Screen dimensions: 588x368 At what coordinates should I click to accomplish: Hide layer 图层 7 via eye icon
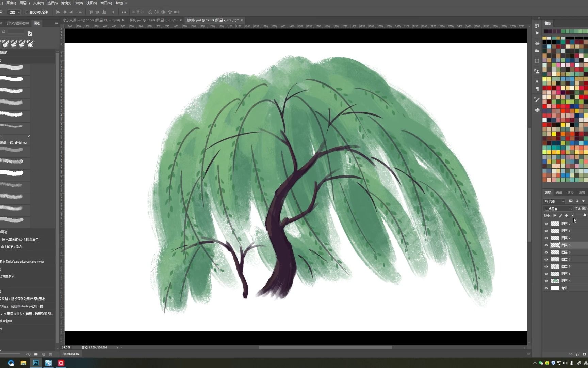pos(546,224)
